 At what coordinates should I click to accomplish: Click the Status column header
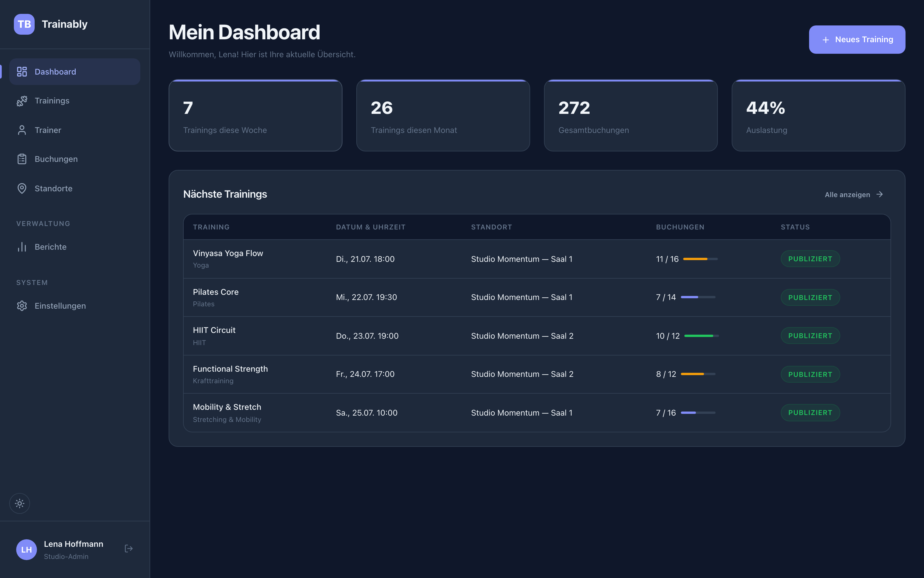795,227
